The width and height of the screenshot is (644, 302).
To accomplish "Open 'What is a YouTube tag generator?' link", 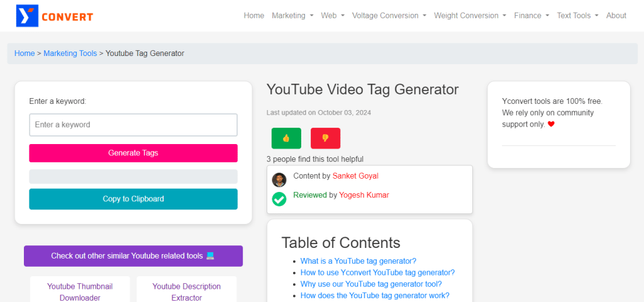I will [x=358, y=261].
